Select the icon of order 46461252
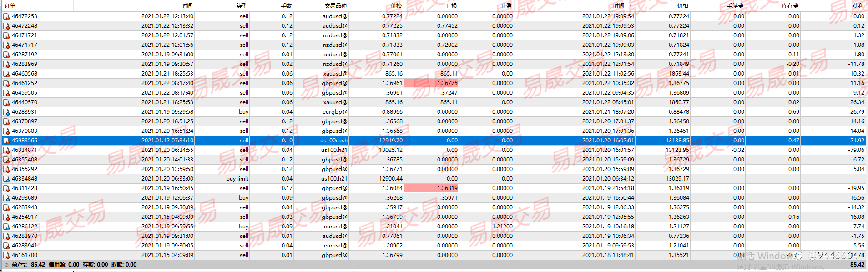 coord(6,83)
